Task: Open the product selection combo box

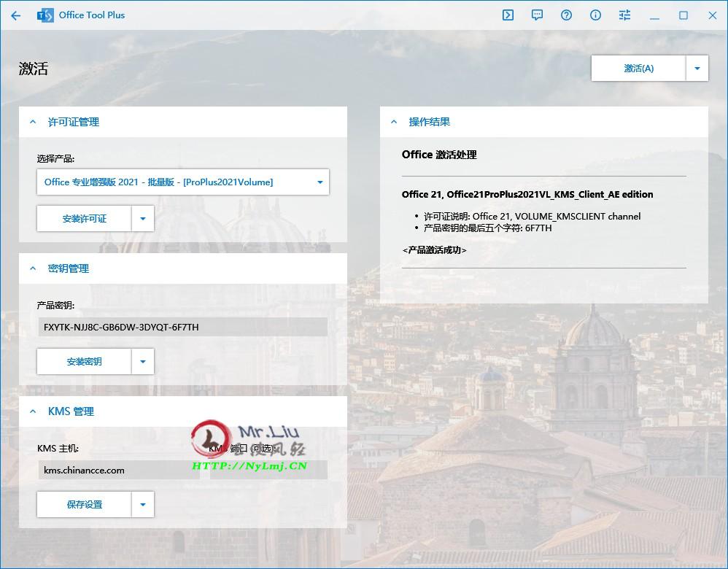Action: click(183, 182)
